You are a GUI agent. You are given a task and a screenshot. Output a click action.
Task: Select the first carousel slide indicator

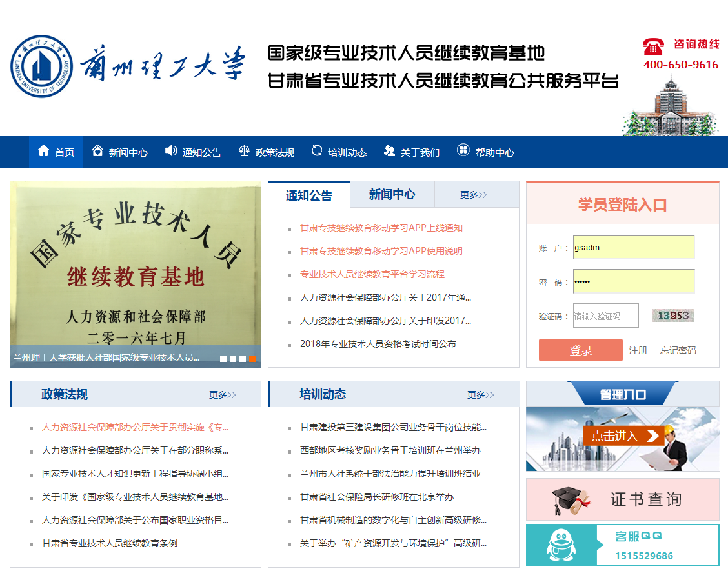223,358
